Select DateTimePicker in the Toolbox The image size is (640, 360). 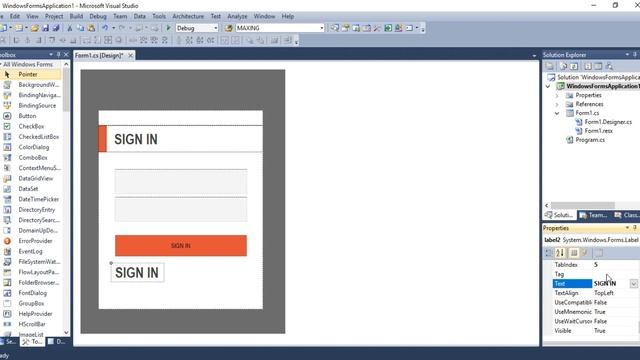pyautogui.click(x=39, y=199)
